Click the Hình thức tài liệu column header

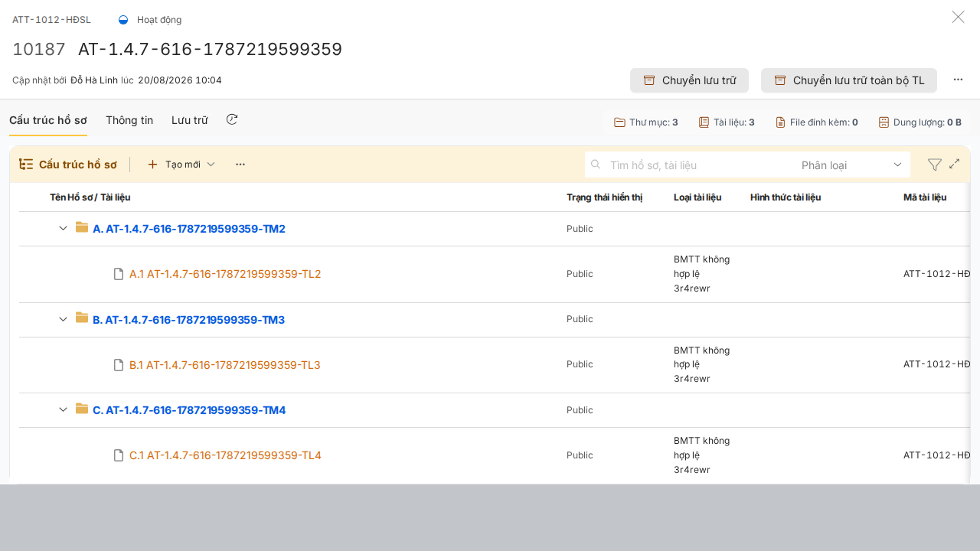tap(786, 197)
